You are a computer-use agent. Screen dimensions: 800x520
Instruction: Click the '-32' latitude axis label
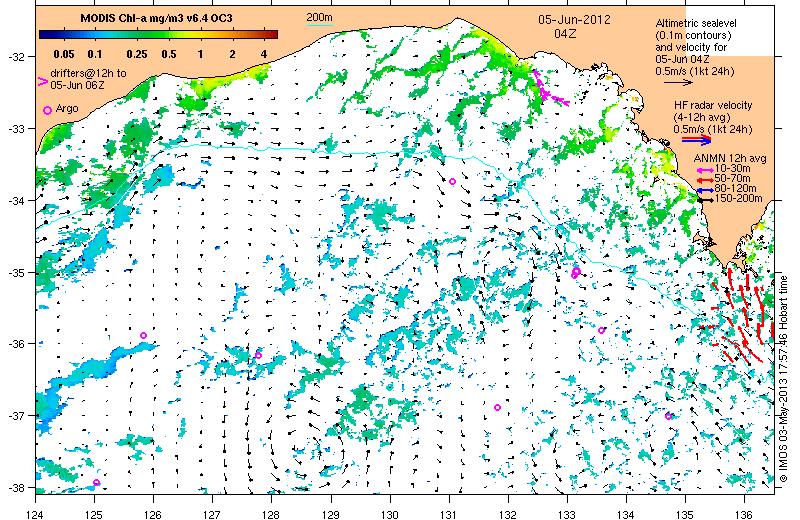click(x=15, y=57)
